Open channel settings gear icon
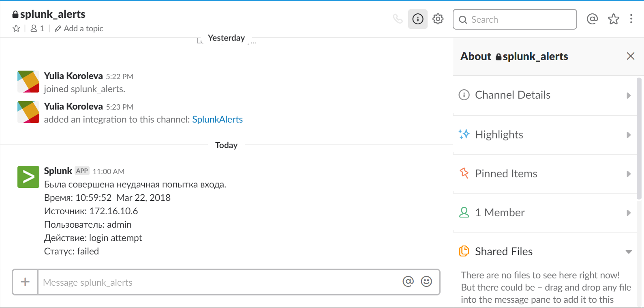The height and width of the screenshot is (308, 644). pos(438,19)
